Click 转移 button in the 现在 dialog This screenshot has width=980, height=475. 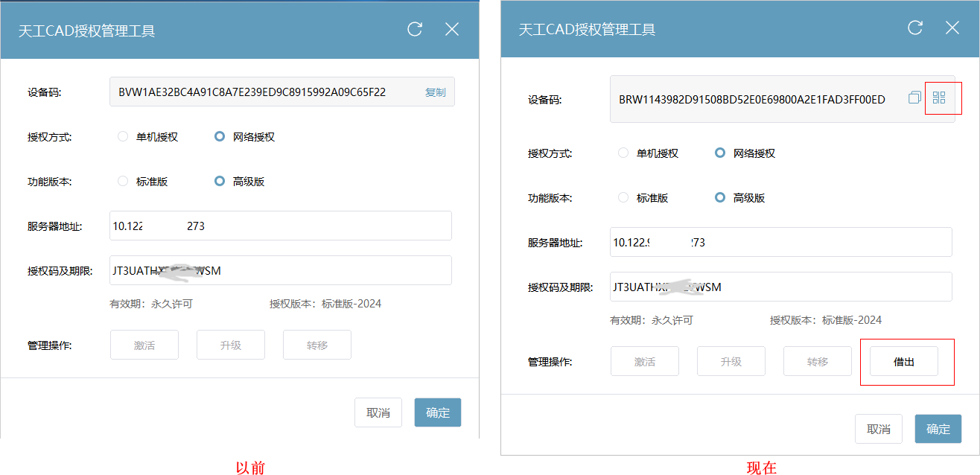pyautogui.click(x=818, y=361)
